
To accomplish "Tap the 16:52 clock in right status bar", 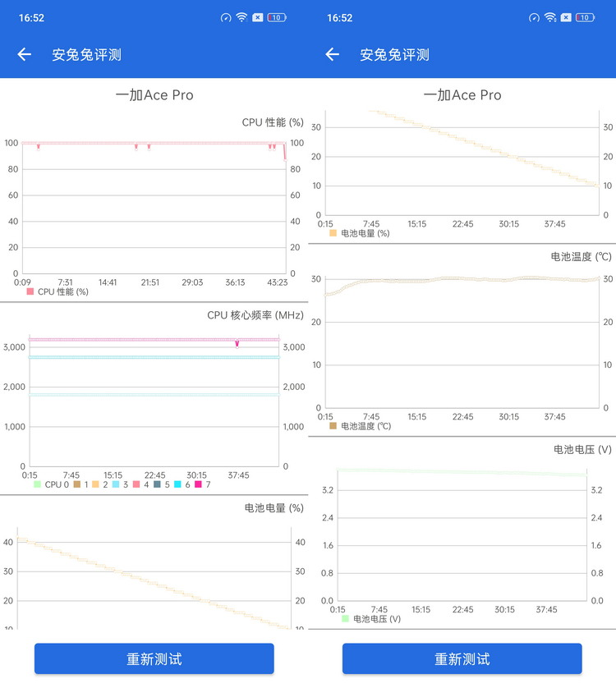I will pyautogui.click(x=340, y=18).
